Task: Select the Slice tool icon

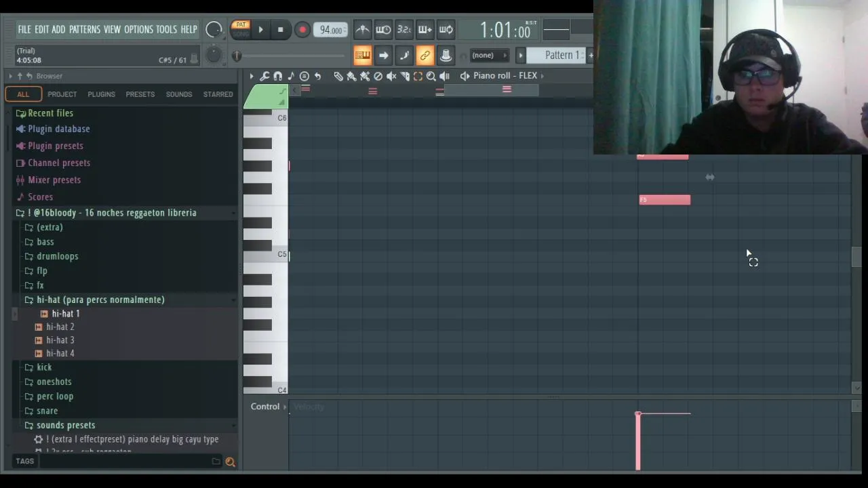Action: [x=405, y=76]
